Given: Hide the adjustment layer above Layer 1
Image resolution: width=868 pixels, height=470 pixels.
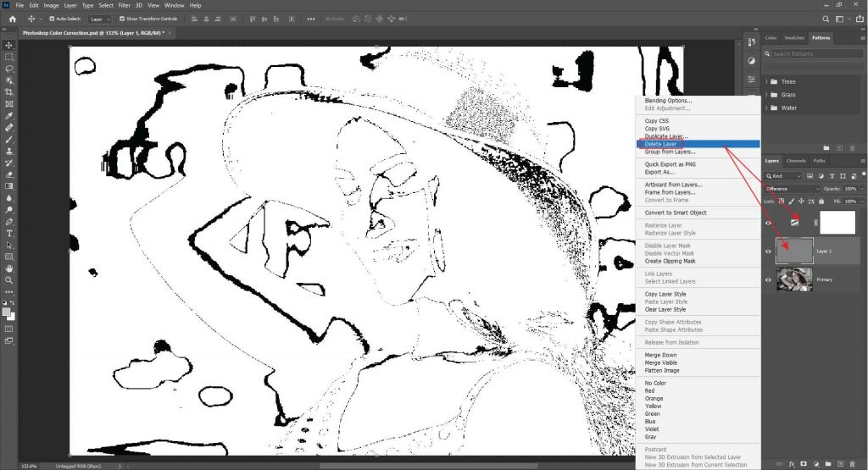Looking at the screenshot, I should click(768, 223).
